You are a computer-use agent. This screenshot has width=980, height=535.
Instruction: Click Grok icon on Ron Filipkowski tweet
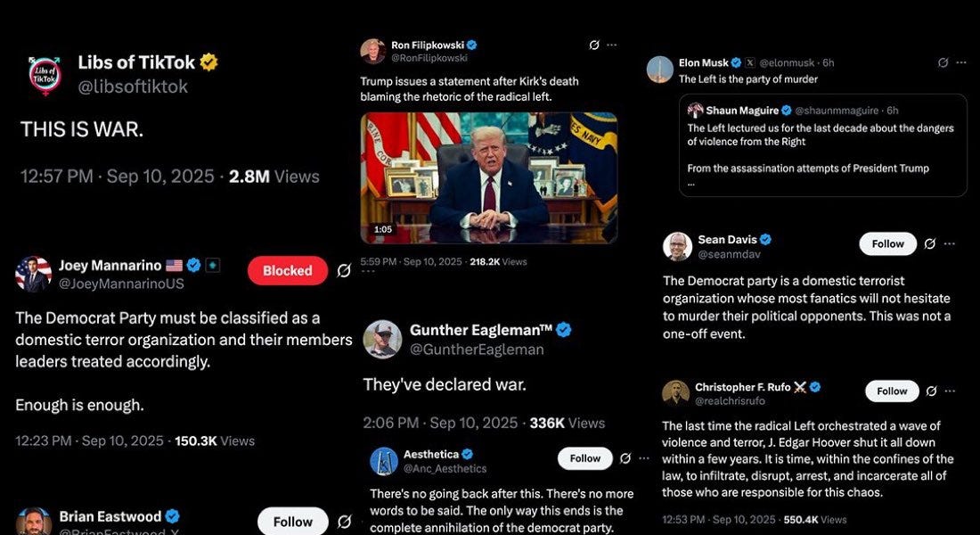click(594, 45)
